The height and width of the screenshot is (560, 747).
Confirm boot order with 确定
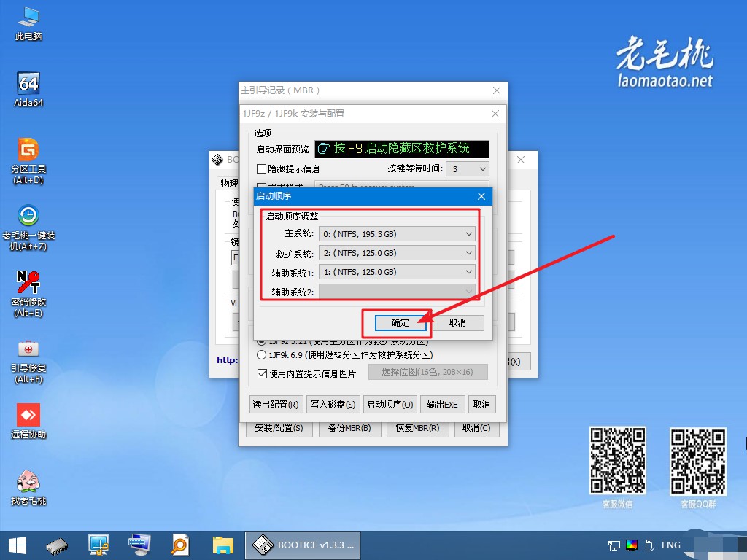(400, 323)
